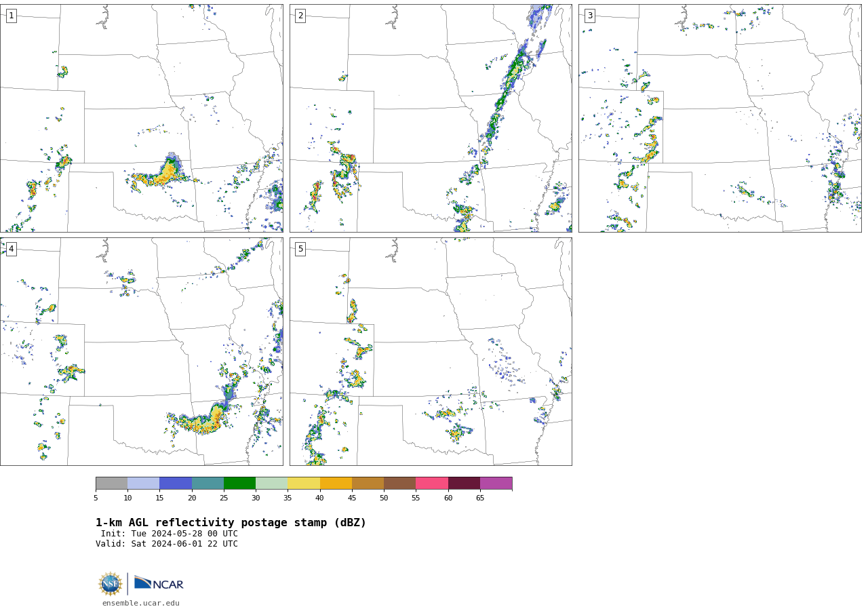Select the tan 45-50 dBZ swatch
The width and height of the screenshot is (868, 611).
point(368,484)
